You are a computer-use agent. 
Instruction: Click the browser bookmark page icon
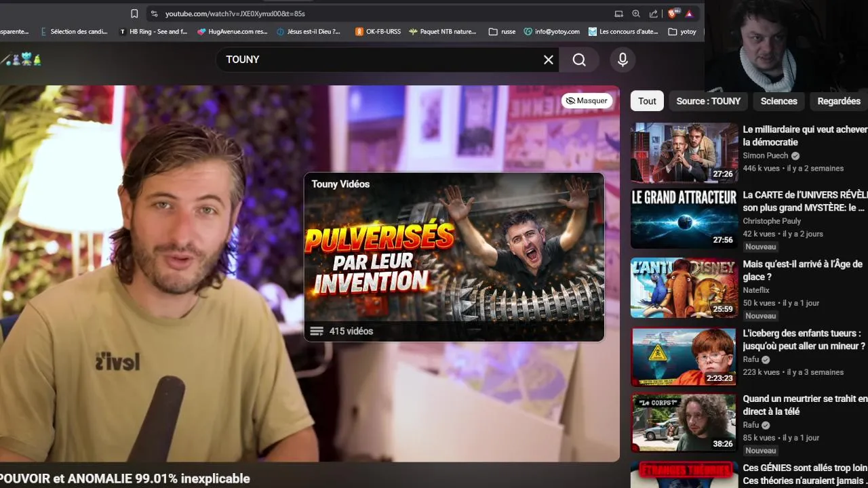click(134, 14)
